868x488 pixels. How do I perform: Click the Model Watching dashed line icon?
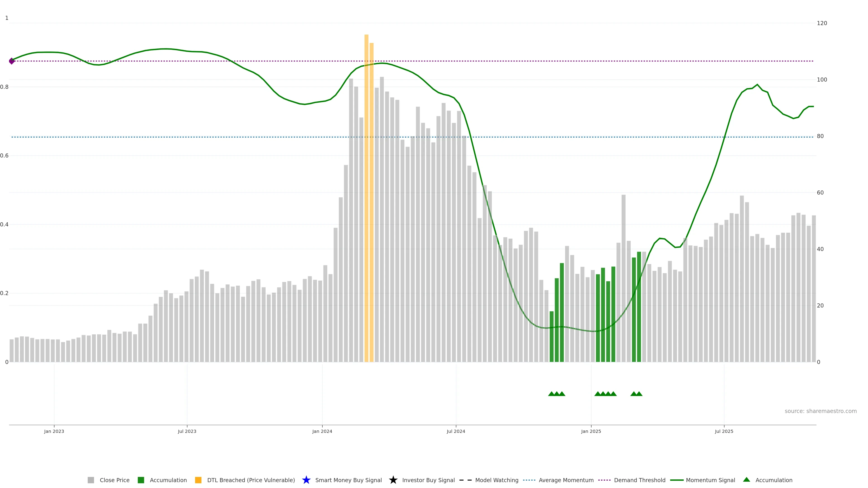[x=465, y=480]
